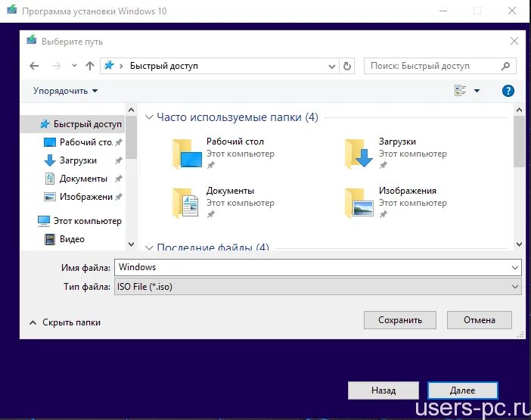The height and width of the screenshot is (420, 531).
Task: Click Назад in the setup window
Action: (x=383, y=390)
